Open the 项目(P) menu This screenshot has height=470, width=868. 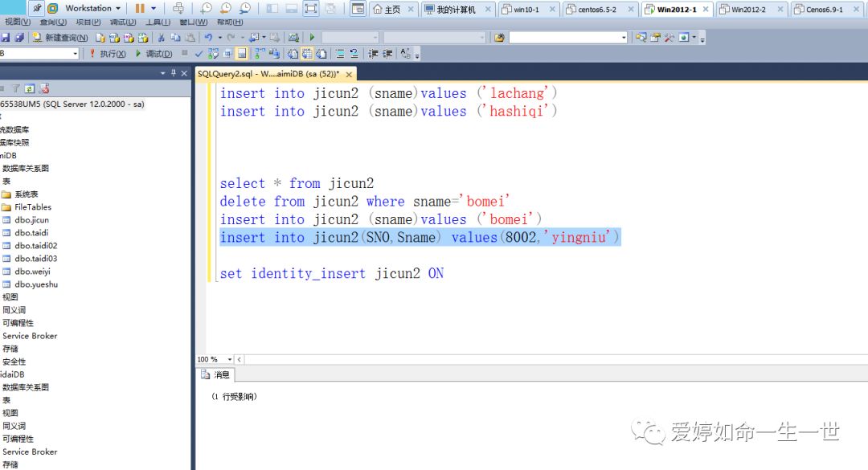point(88,22)
